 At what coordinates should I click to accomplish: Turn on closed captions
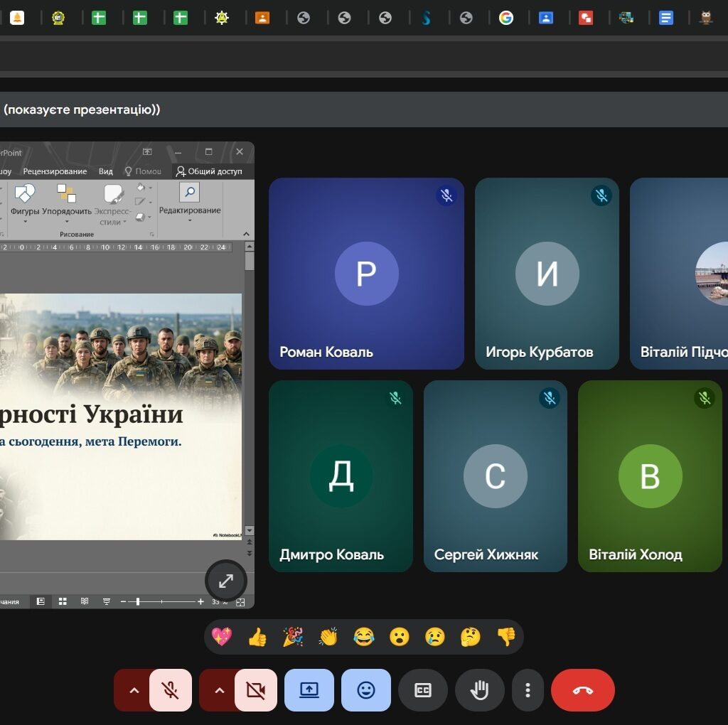point(423,690)
